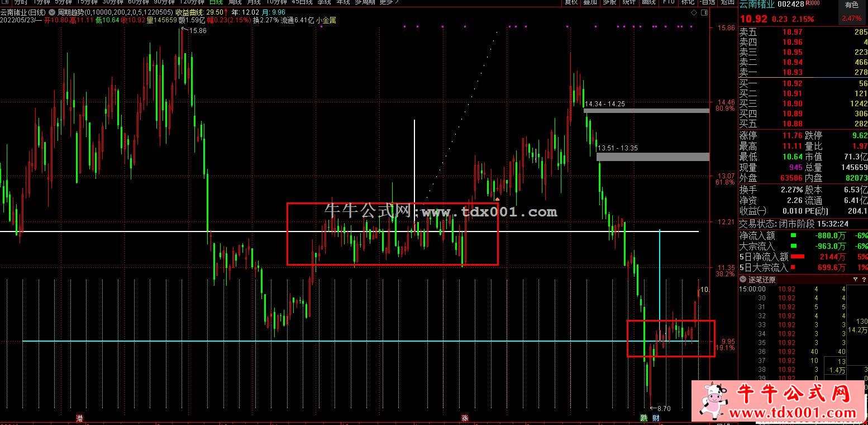Click the 卖五 ask price 10.97
The height and width of the screenshot is (425, 868).
point(793,32)
